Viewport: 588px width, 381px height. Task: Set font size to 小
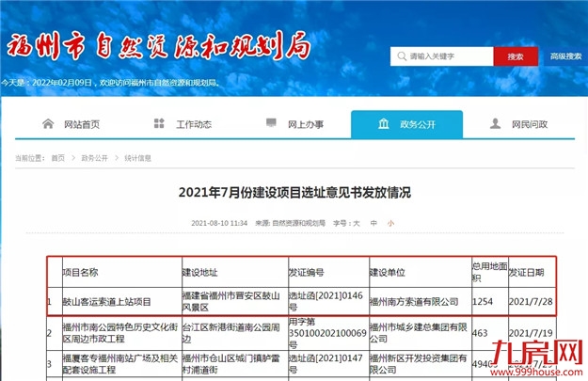click(x=390, y=223)
